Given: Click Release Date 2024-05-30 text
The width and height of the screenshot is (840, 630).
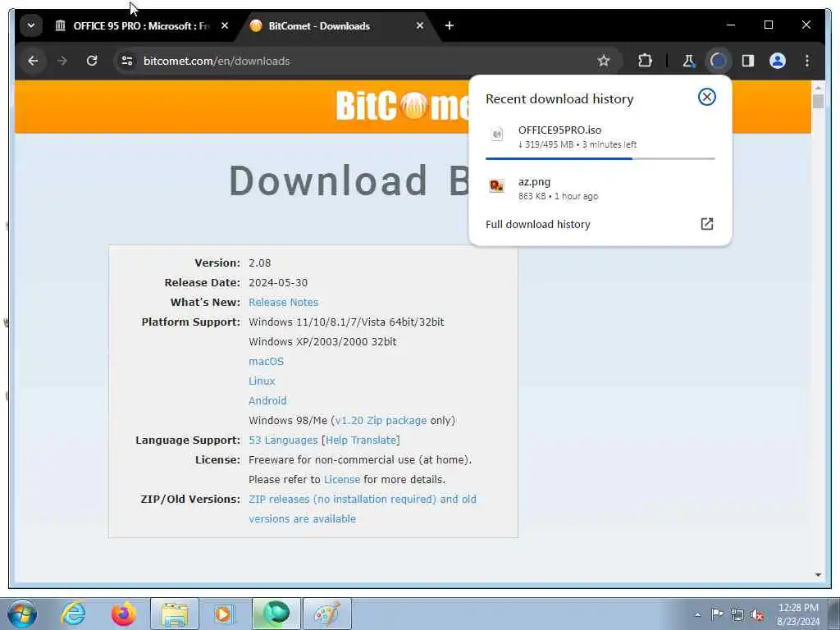Looking at the screenshot, I should 278,283.
